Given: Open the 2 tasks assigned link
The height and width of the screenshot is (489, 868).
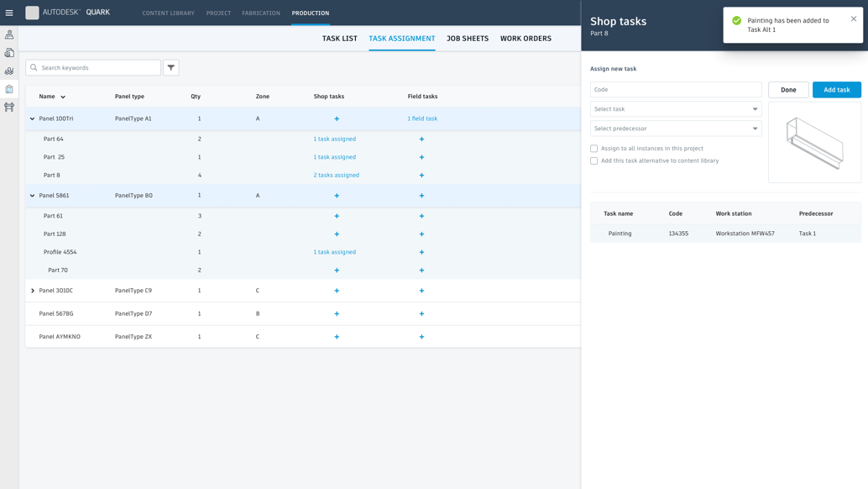Looking at the screenshot, I should pos(336,176).
